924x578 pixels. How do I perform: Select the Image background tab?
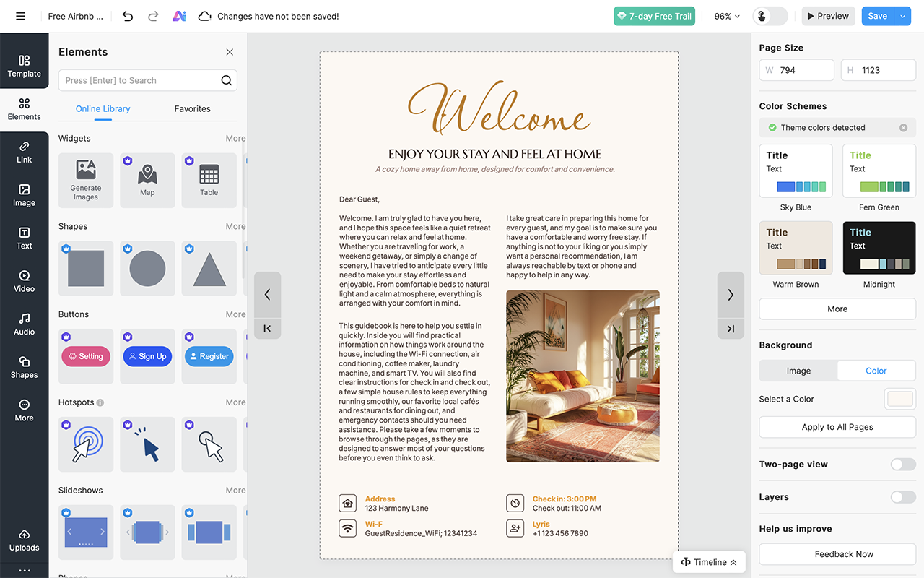click(798, 371)
